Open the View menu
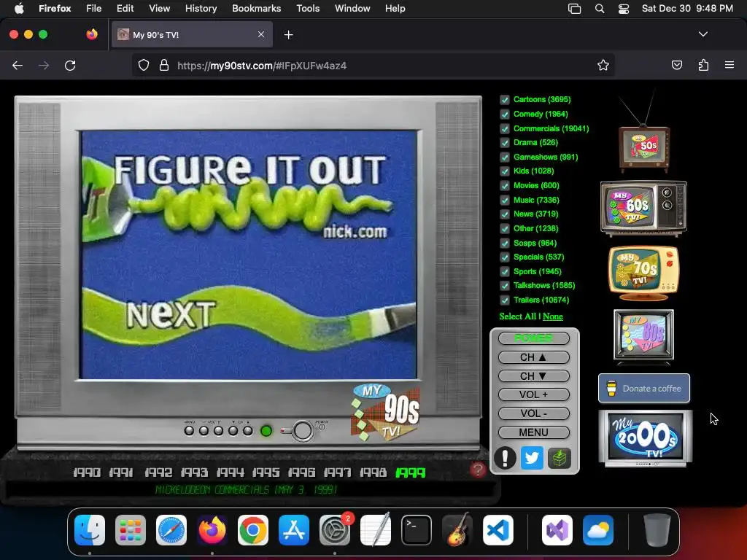 pyautogui.click(x=159, y=9)
